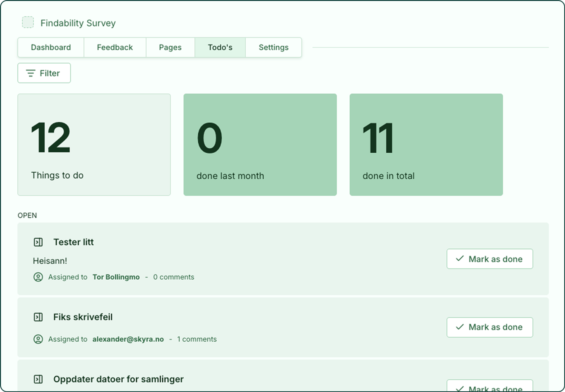The width and height of the screenshot is (565, 392).
Task: Open side panel icon for Oppdater datoer for samlinger
Action: (38, 379)
